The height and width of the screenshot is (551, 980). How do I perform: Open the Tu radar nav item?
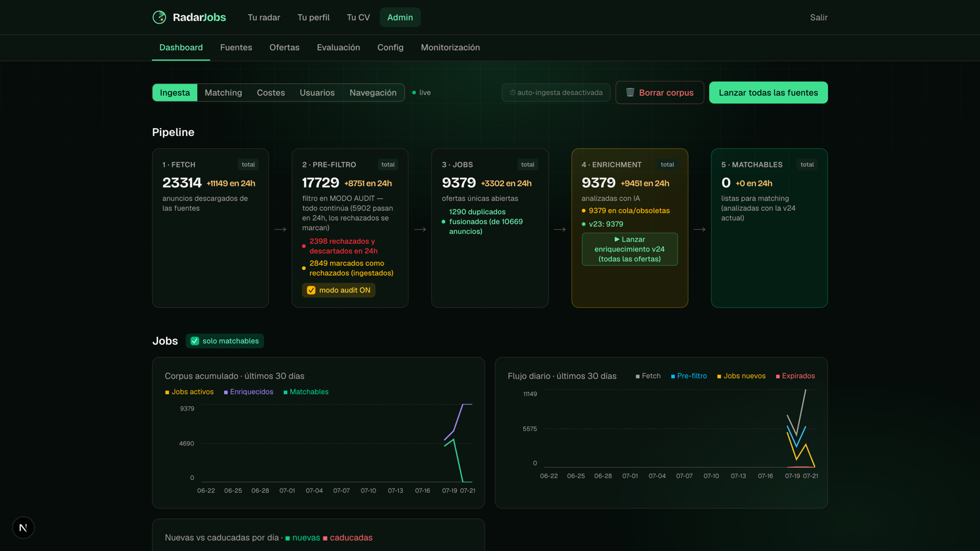coord(264,17)
